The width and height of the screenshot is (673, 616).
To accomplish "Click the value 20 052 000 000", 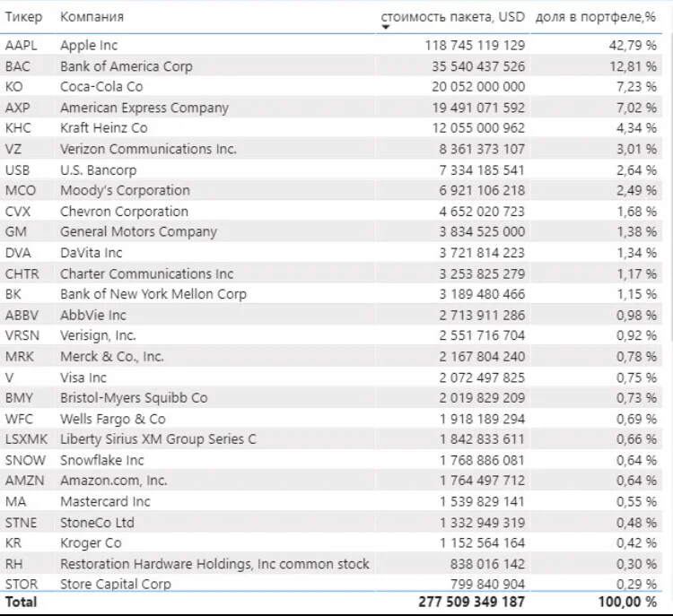I will [478, 87].
